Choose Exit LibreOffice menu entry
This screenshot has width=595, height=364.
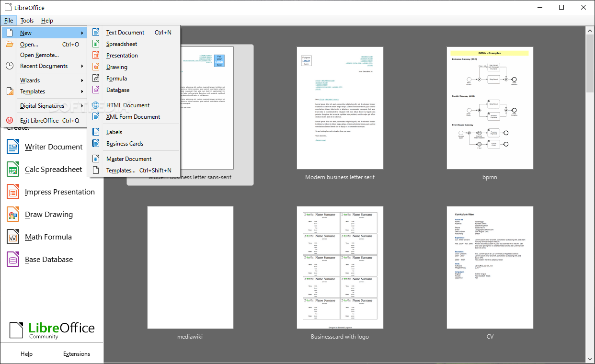tap(44, 121)
